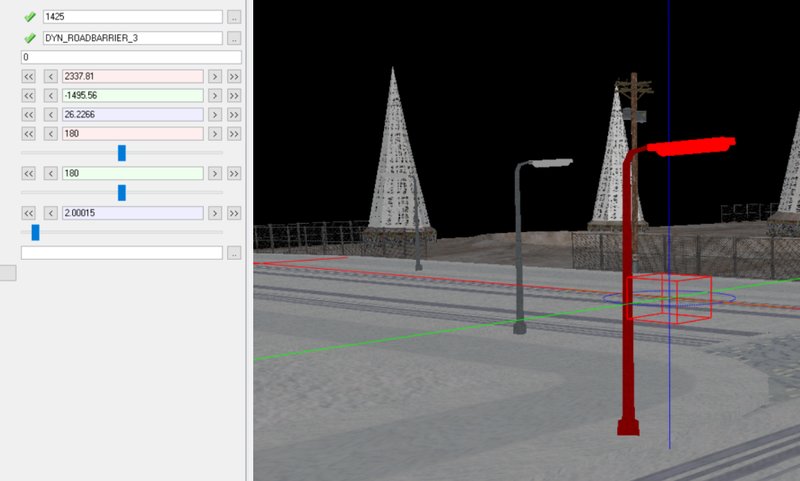Decrease 26.2266 by small step (<)

point(51,114)
